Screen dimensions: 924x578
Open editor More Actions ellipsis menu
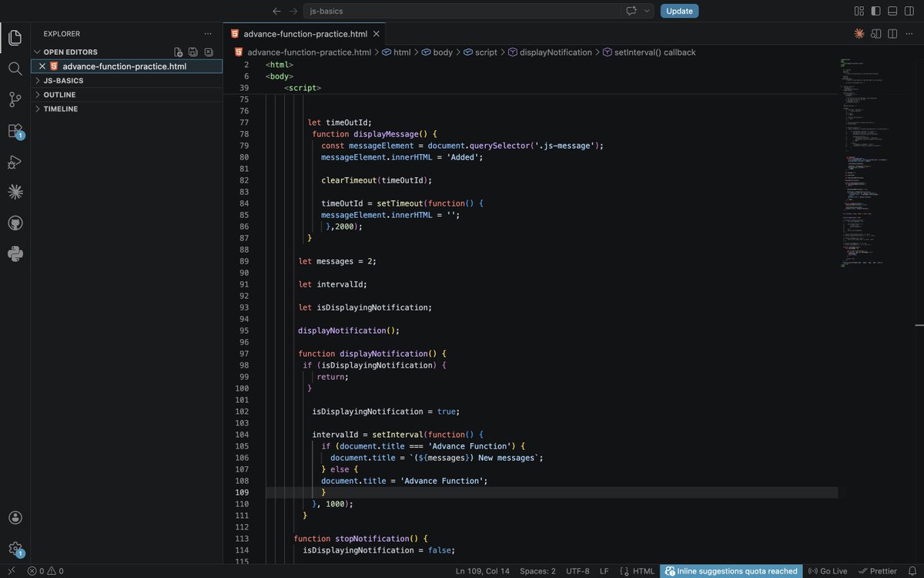coord(909,34)
